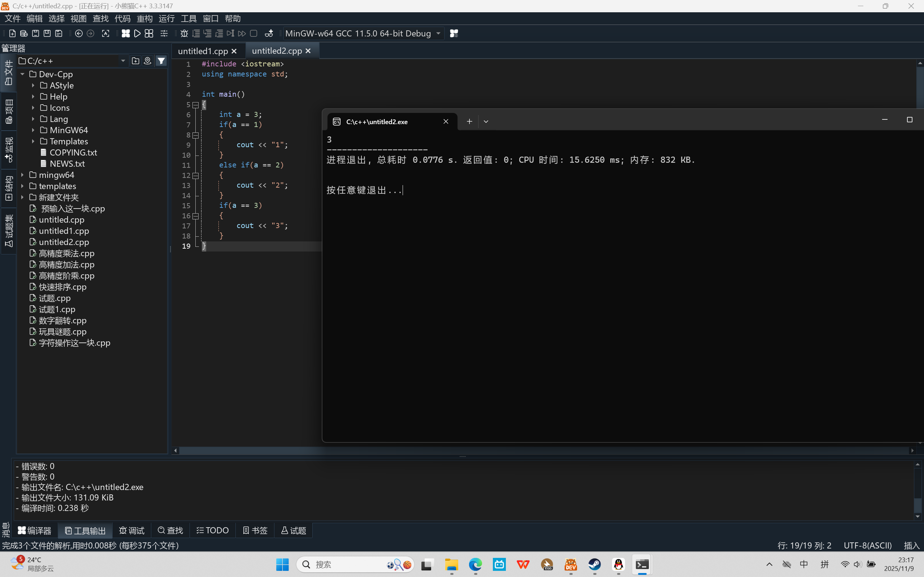Click the Debug bug icon
The width and height of the screenshot is (924, 577).
click(184, 34)
